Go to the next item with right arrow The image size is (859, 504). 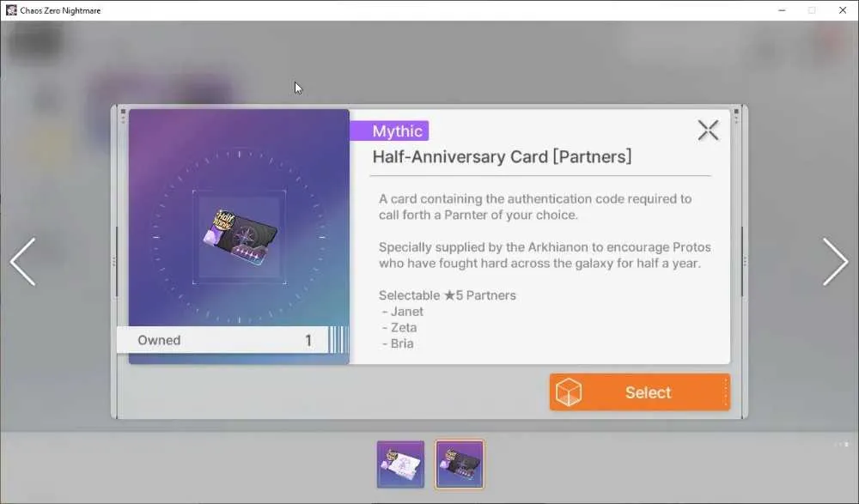tap(835, 262)
